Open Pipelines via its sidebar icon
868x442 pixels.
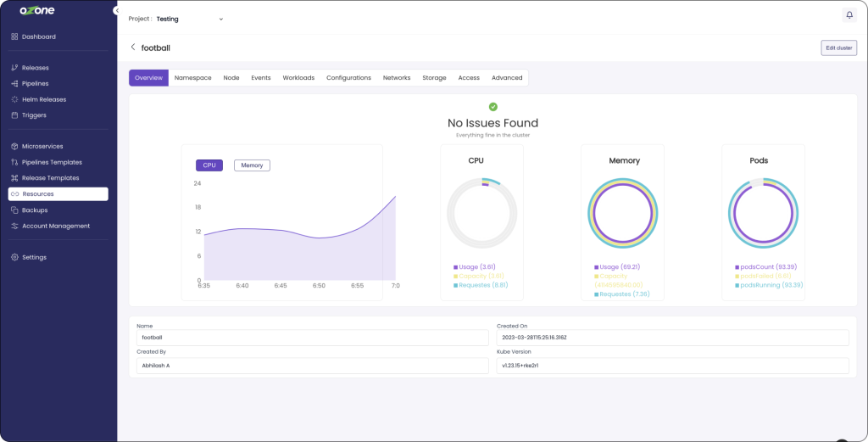[x=14, y=84]
